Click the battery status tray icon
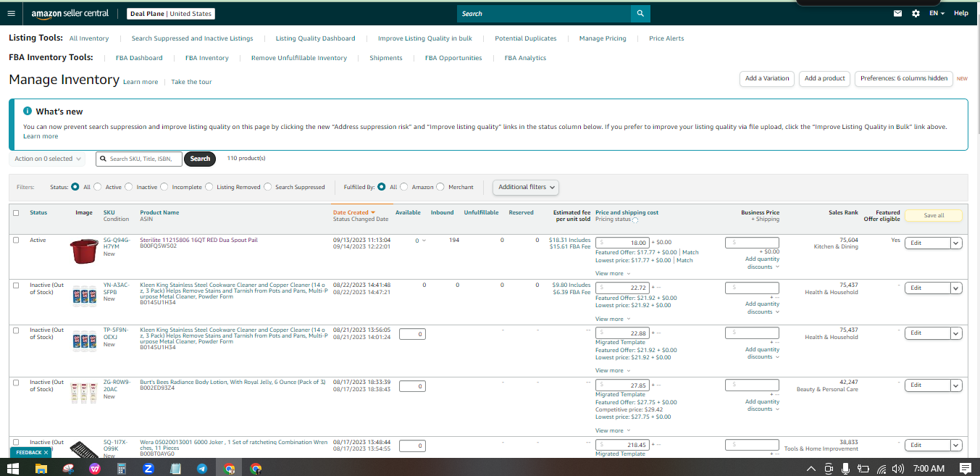The image size is (980, 476). click(863, 469)
